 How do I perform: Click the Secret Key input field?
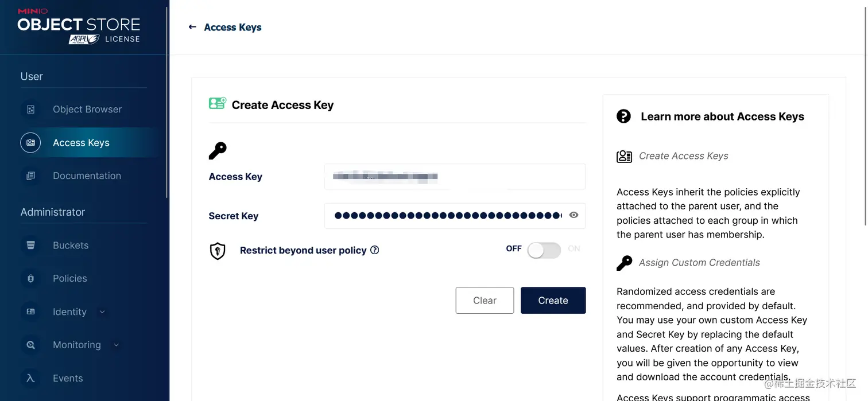coord(448,216)
